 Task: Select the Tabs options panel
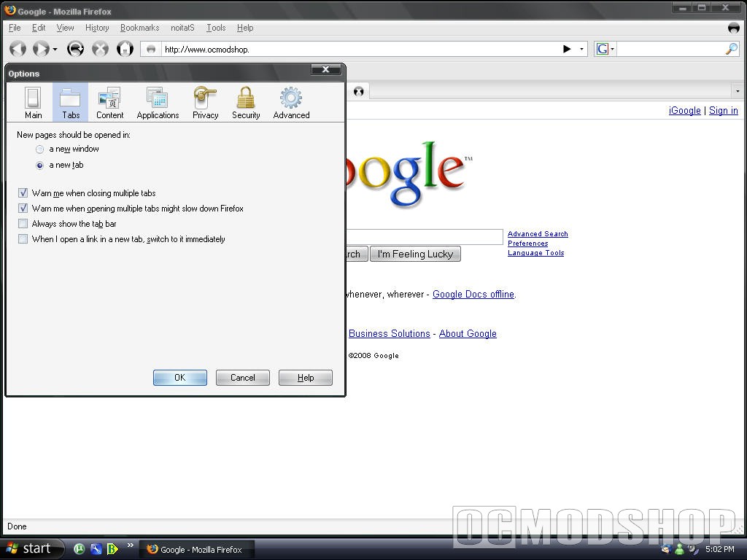(71, 102)
